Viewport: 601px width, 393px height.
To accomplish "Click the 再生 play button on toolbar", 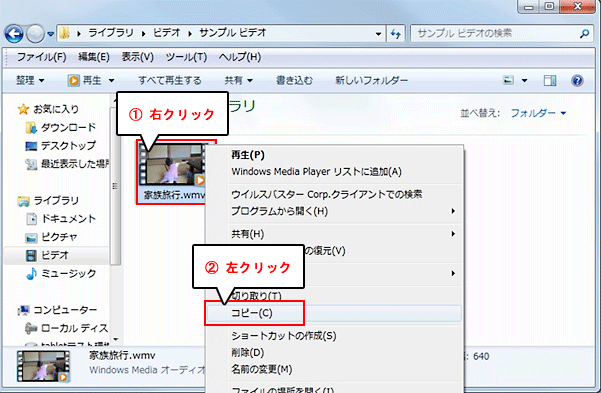I will [84, 81].
